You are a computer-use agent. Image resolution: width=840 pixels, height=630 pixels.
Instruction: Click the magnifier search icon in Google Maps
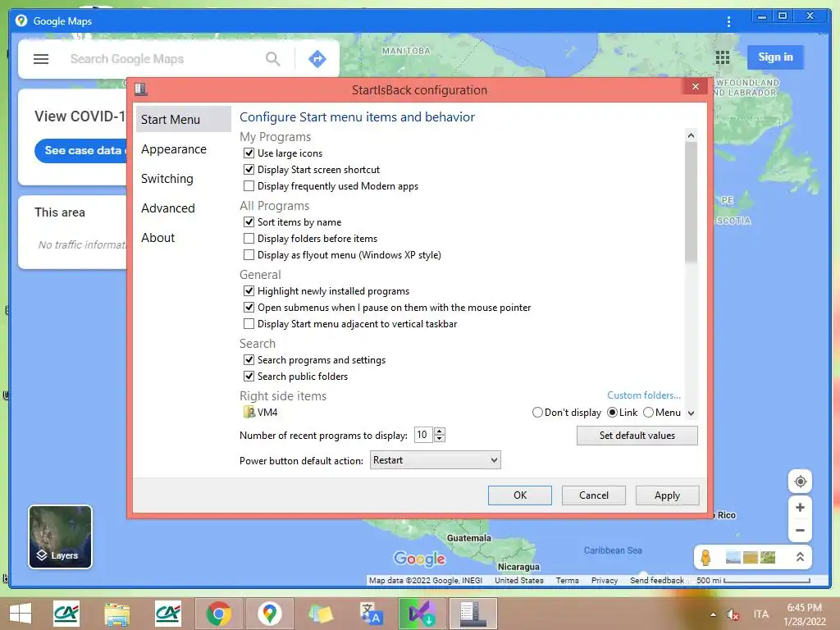point(272,59)
